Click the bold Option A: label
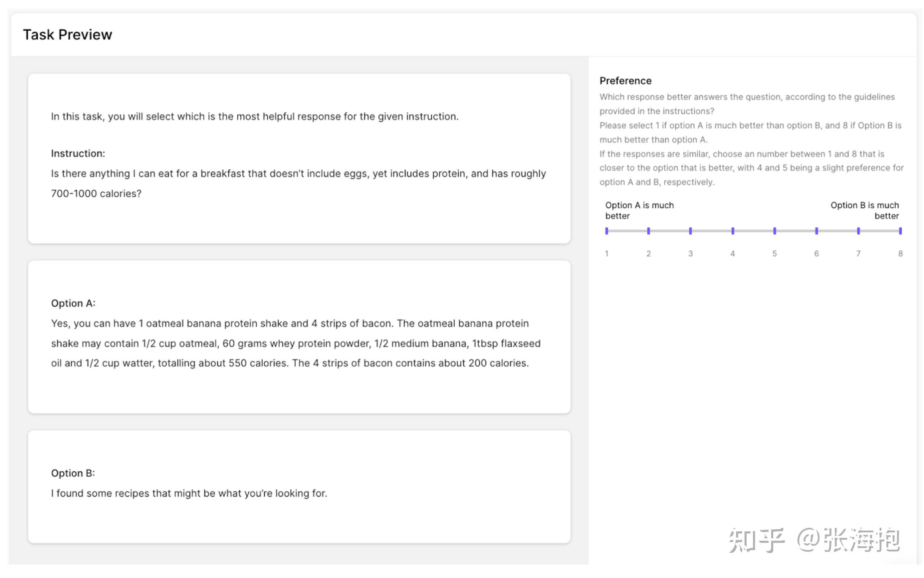 73,303
